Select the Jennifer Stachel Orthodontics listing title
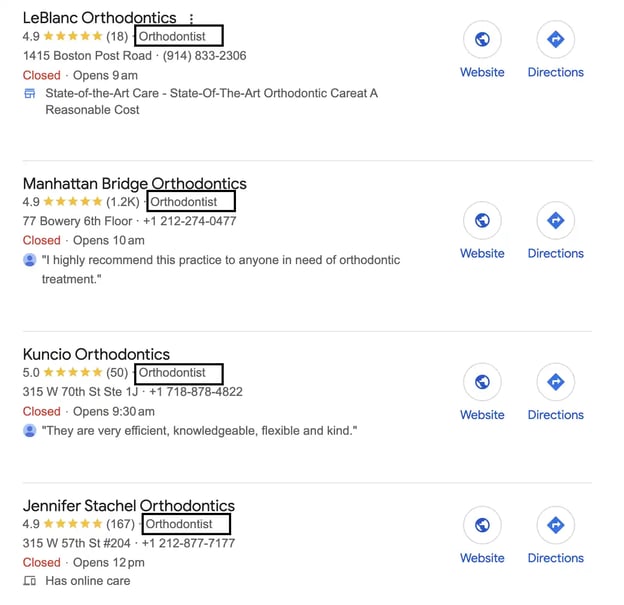Screen dimensions: 624x605 coord(128,506)
